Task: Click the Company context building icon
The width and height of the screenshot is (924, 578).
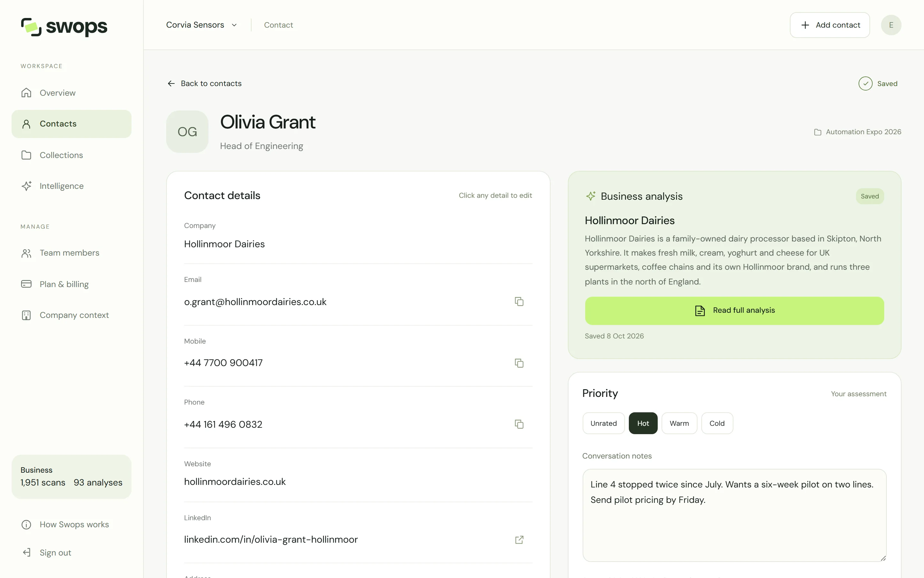Action: tap(26, 315)
